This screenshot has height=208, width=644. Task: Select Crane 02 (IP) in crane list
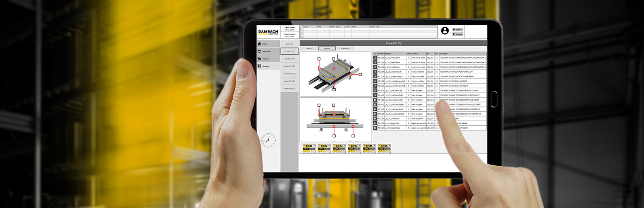[x=289, y=59]
